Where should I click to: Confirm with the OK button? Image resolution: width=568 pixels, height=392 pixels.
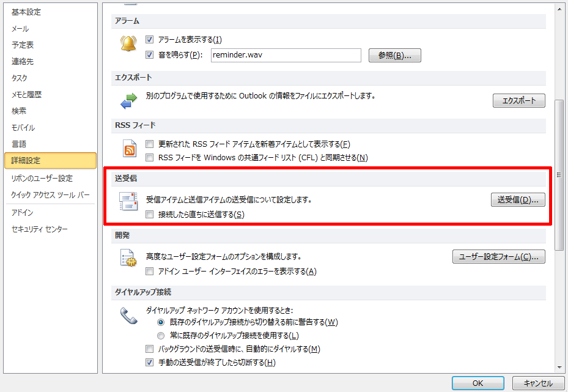(x=478, y=383)
